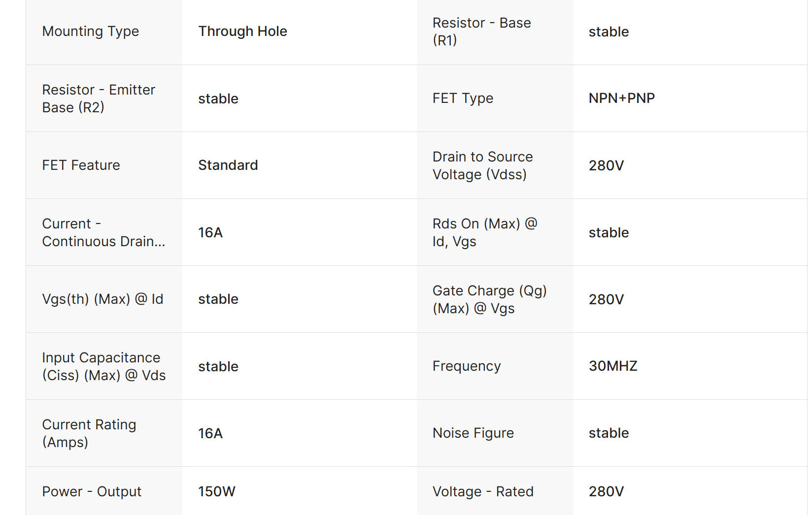The height and width of the screenshot is (515, 812).
Task: Click the Gate Charge (Qg) label
Action: click(x=489, y=299)
